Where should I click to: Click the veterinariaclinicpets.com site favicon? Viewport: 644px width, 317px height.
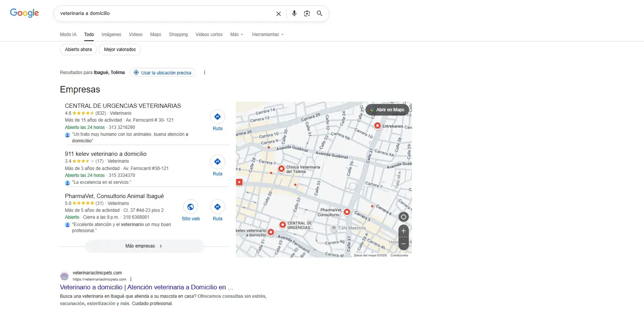[65, 276]
